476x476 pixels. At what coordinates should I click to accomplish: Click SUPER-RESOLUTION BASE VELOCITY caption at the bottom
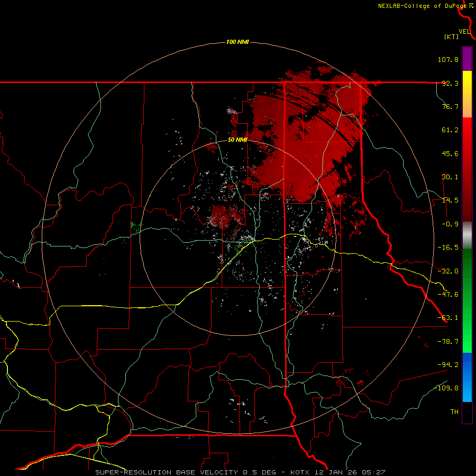pyautogui.click(x=167, y=472)
